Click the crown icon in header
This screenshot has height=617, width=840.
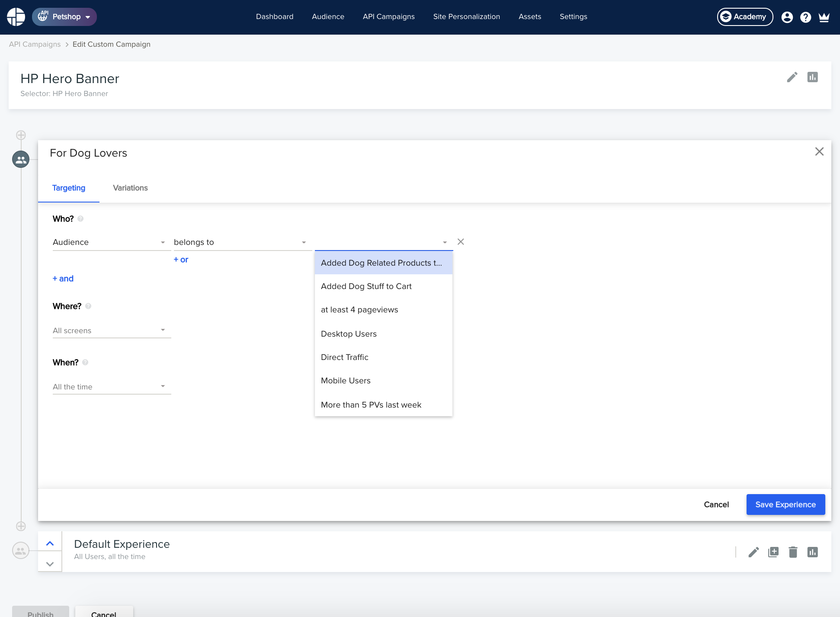click(824, 17)
